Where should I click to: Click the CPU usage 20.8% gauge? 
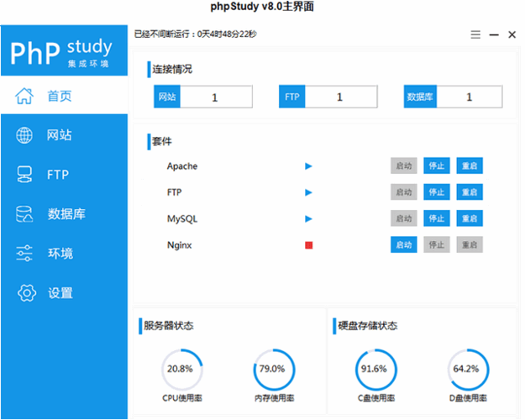tap(181, 370)
